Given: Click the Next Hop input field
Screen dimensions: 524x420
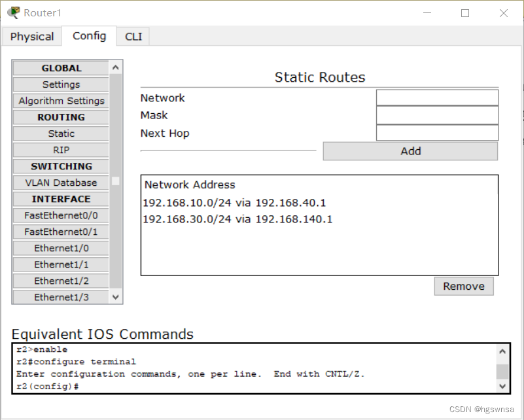Looking at the screenshot, I should pos(437,133).
